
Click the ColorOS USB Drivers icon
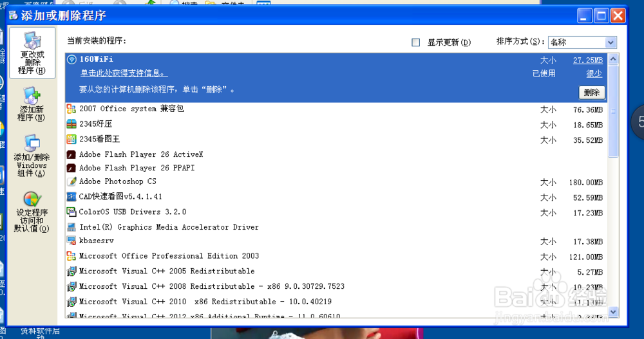[71, 212]
